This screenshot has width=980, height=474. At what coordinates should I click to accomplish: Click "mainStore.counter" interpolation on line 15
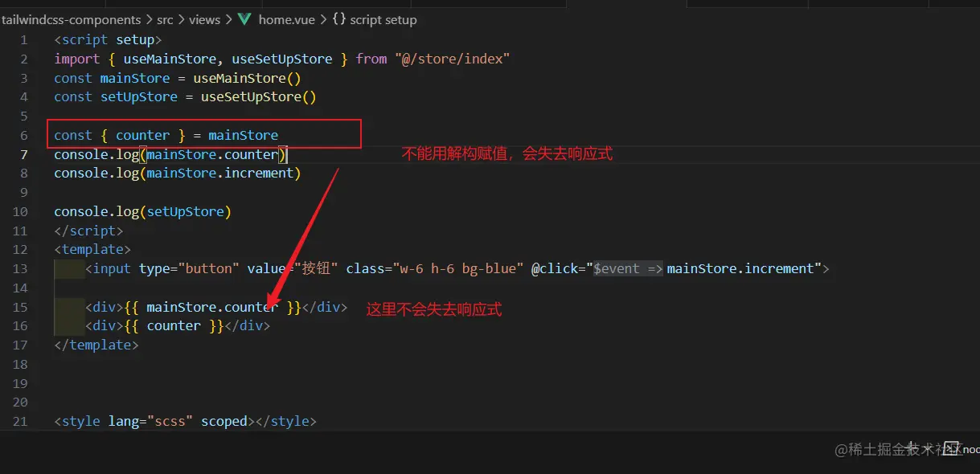[212, 307]
